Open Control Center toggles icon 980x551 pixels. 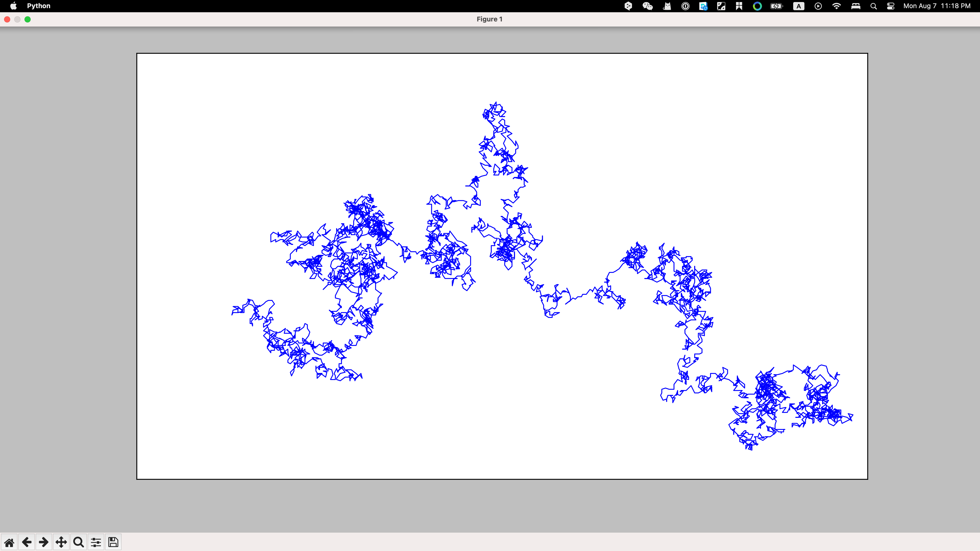pos(891,6)
